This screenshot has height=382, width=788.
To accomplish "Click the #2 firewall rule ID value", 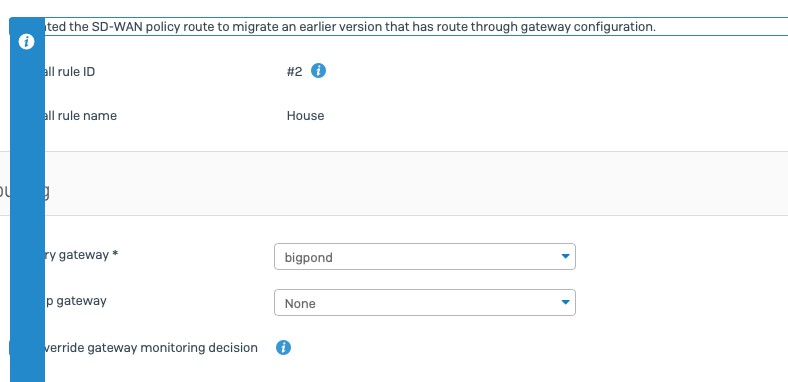I will pos(294,72).
